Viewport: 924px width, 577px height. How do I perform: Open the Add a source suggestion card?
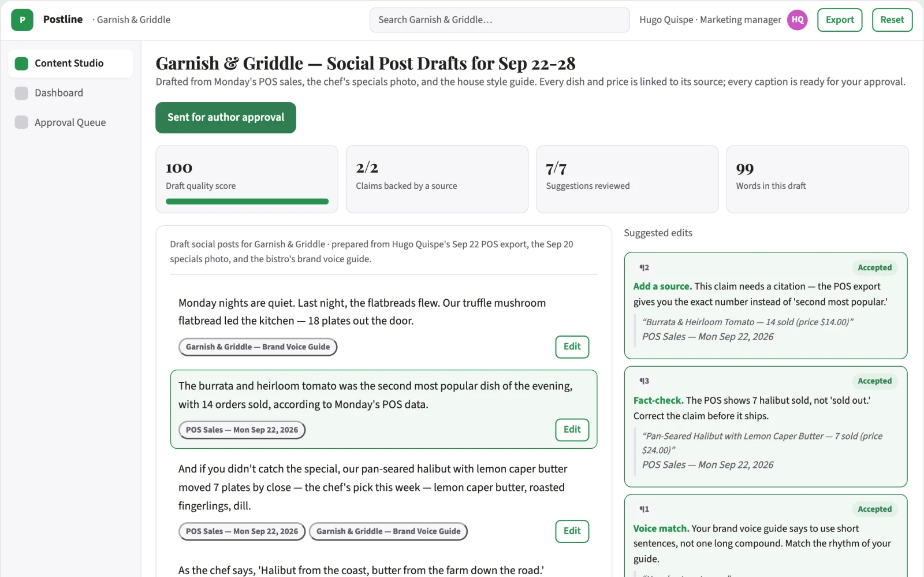pos(766,306)
